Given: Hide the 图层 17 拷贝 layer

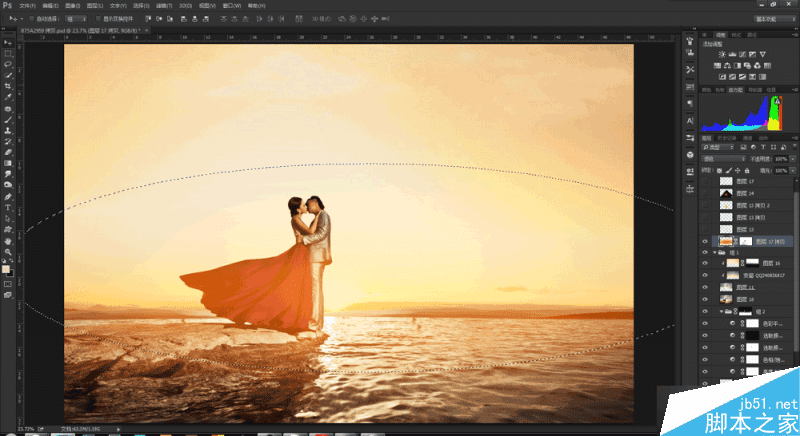Looking at the screenshot, I should tap(705, 241).
